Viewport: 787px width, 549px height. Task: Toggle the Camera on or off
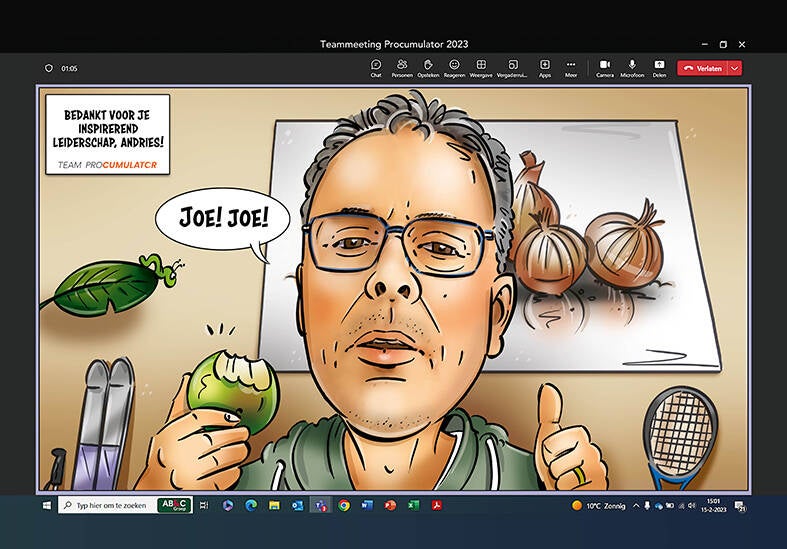coord(605,67)
